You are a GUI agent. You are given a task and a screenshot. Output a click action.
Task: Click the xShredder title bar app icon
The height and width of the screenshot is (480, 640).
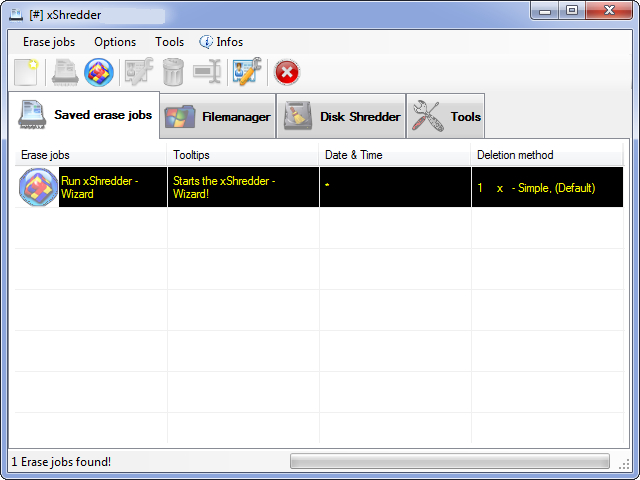(x=16, y=15)
